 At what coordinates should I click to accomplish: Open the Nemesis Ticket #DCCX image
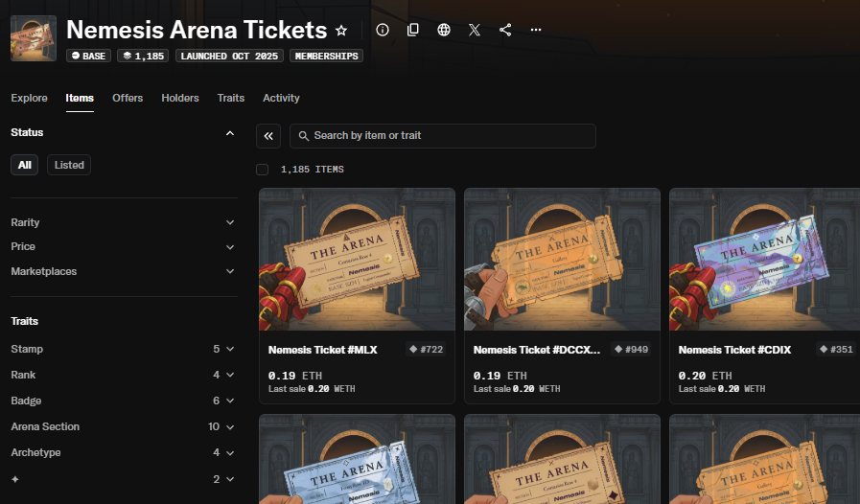point(562,260)
